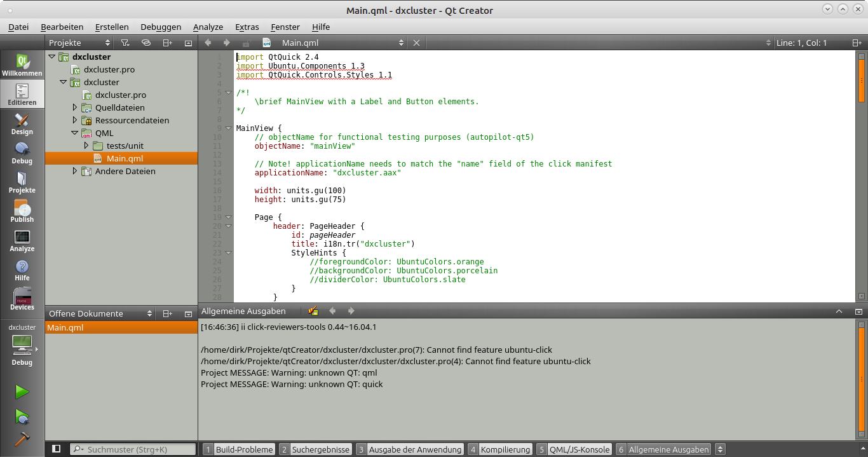868x457 pixels.
Task: Expand the Quelldateien tree node
Action: [x=75, y=107]
